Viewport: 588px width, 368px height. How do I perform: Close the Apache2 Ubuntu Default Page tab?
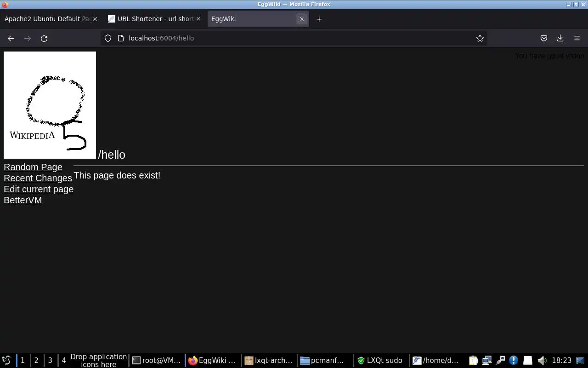[x=95, y=19]
